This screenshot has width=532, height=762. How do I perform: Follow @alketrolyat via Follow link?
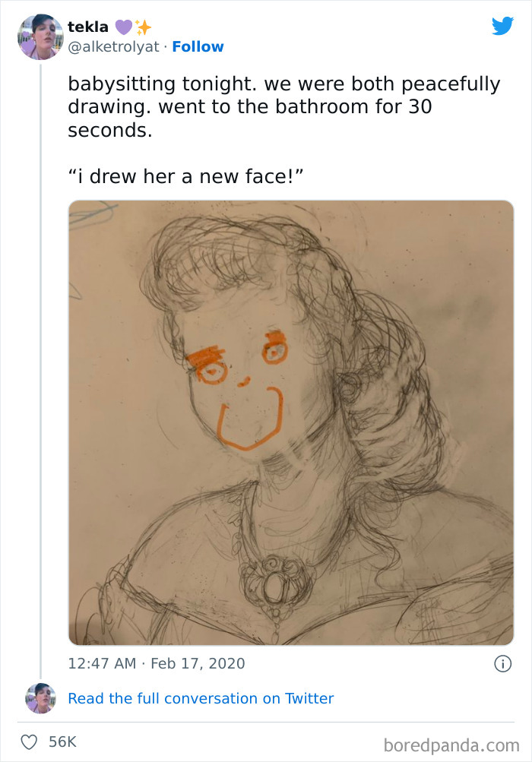click(198, 46)
